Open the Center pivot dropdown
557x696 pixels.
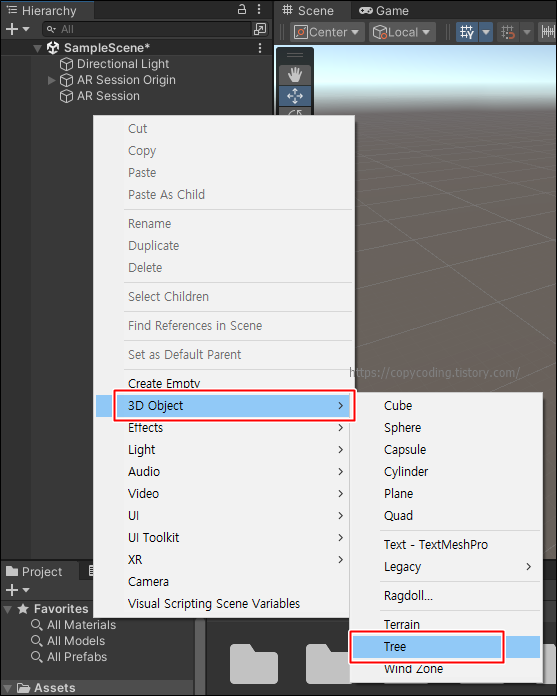327,32
